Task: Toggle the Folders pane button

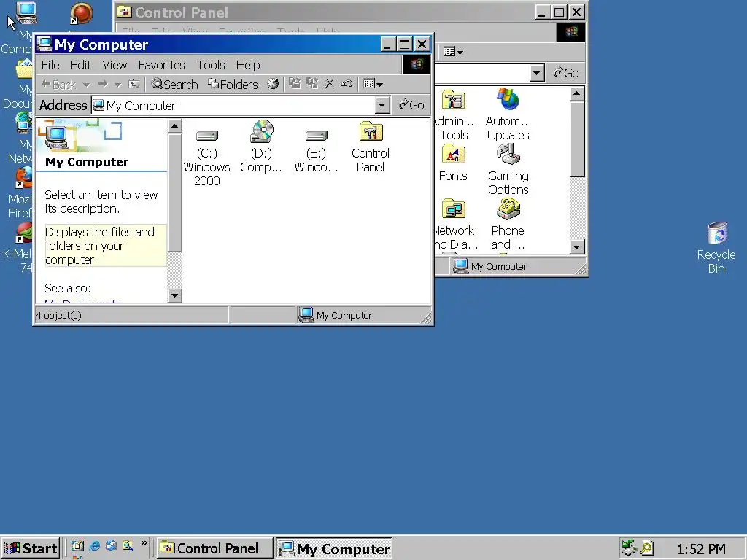Action: point(233,85)
